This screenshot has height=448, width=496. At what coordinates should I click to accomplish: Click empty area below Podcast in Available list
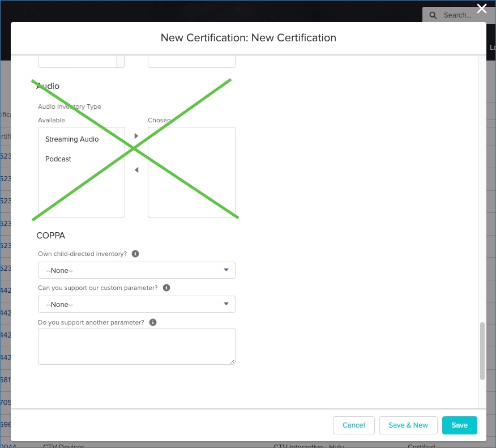(81, 193)
